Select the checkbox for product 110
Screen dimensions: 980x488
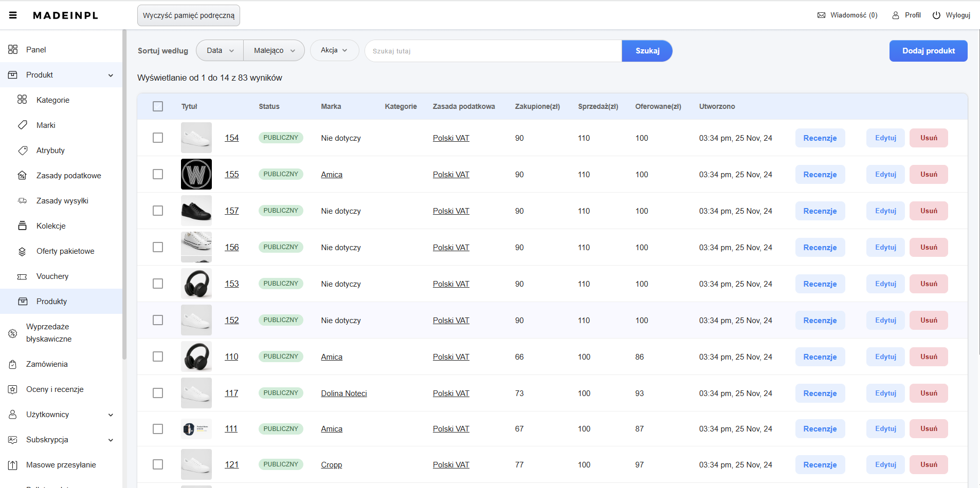pyautogui.click(x=158, y=356)
